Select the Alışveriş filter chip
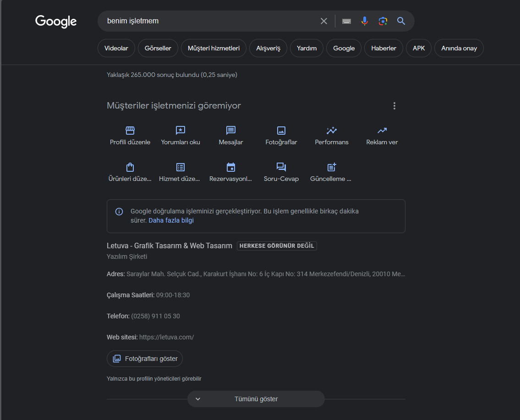This screenshot has height=420, width=520. click(x=268, y=49)
